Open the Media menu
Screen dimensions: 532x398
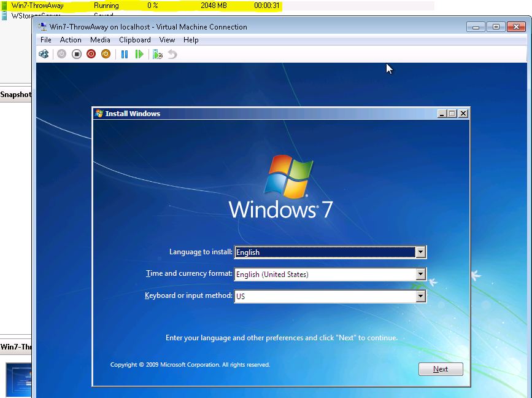[x=100, y=40]
